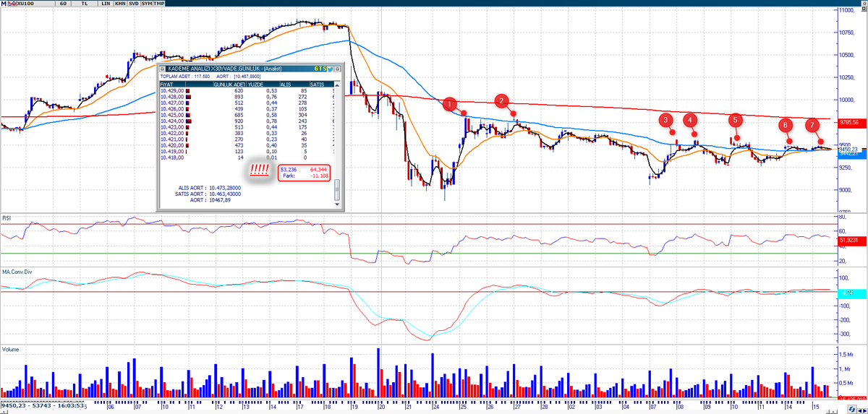Screen dimensions: 868x414
Task: Click the scroll down arrow in Kademe list
Action: pyautogui.click(x=337, y=204)
